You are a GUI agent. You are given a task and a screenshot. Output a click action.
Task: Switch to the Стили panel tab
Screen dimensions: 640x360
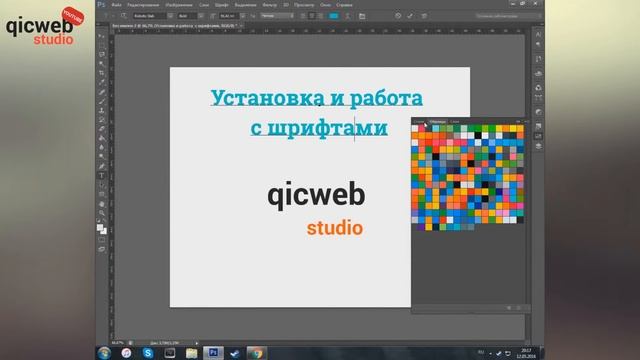pyautogui.click(x=418, y=121)
